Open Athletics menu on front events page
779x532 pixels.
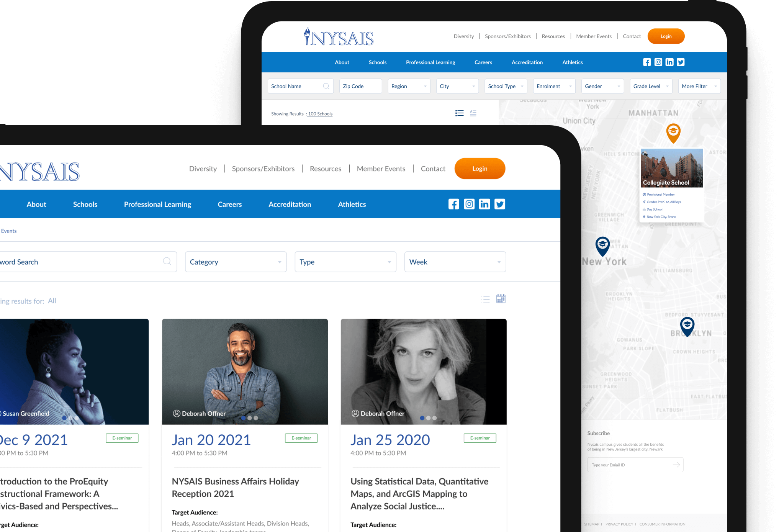tap(352, 204)
